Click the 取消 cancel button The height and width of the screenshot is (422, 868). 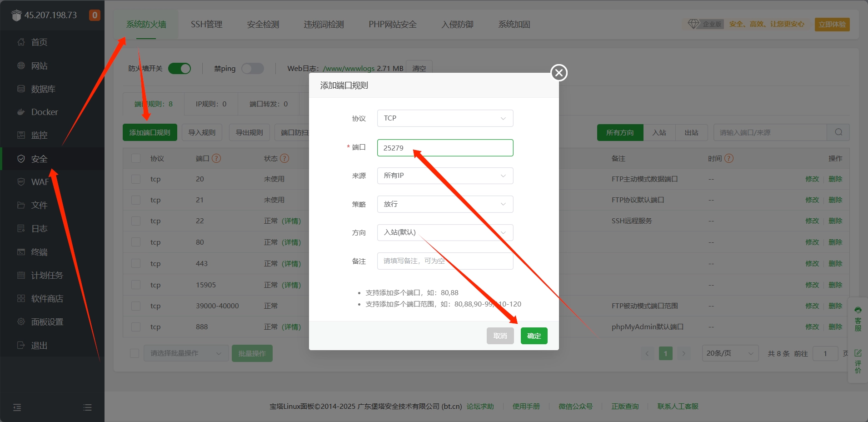(500, 336)
